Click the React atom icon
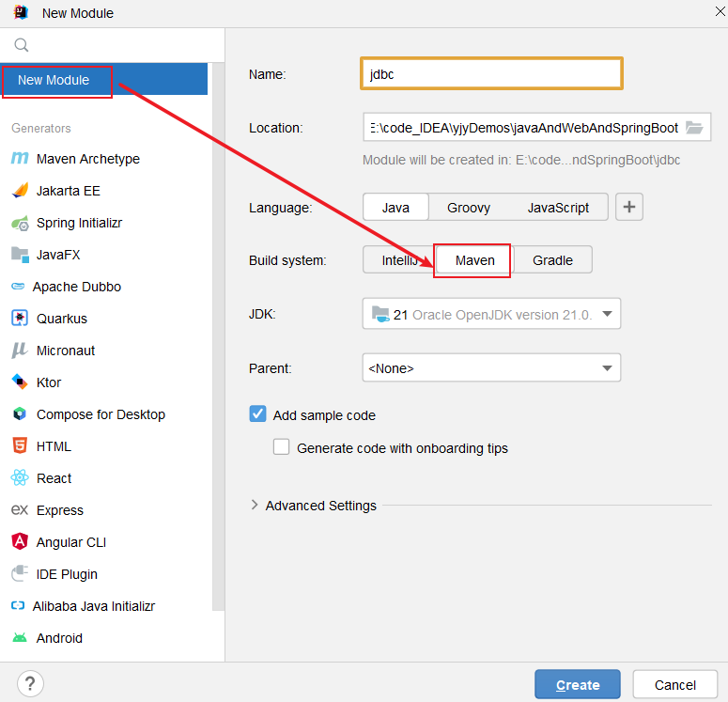 pos(20,477)
